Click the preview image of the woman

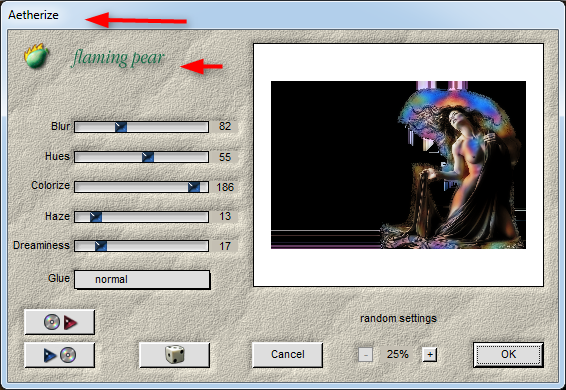[398, 165]
